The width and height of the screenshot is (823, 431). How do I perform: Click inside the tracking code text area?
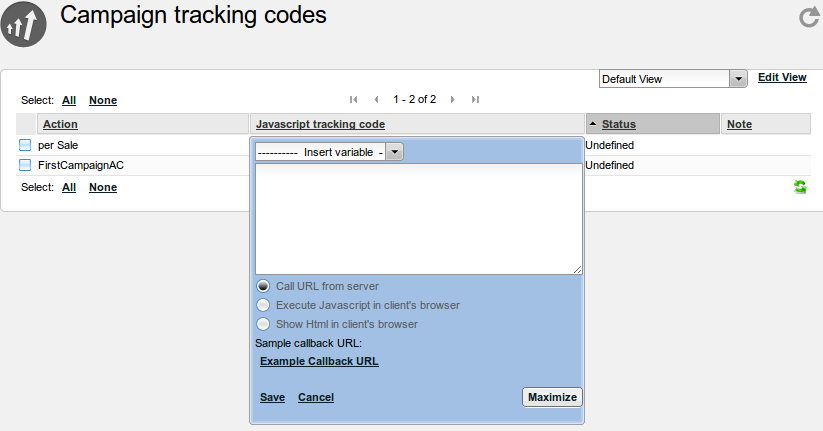tap(418, 218)
